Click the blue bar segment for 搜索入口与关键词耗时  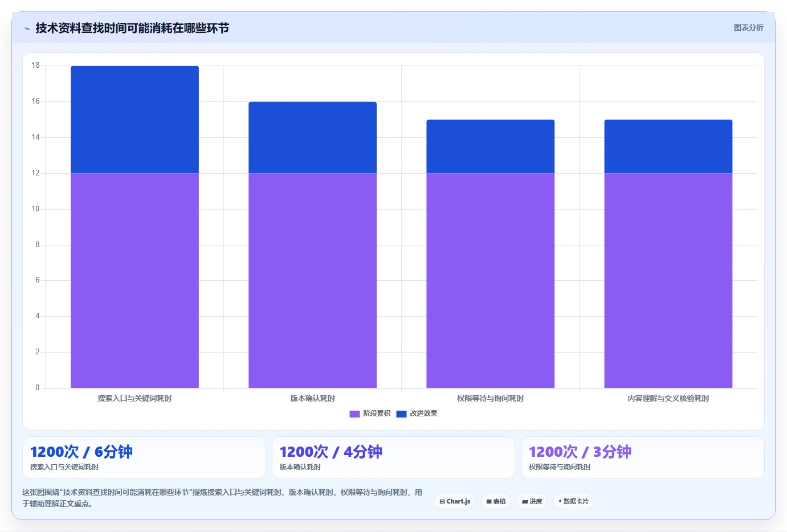click(x=134, y=120)
